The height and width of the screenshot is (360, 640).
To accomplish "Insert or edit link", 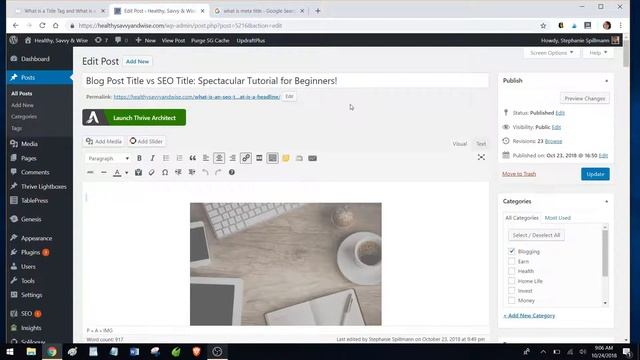I will click(246, 158).
